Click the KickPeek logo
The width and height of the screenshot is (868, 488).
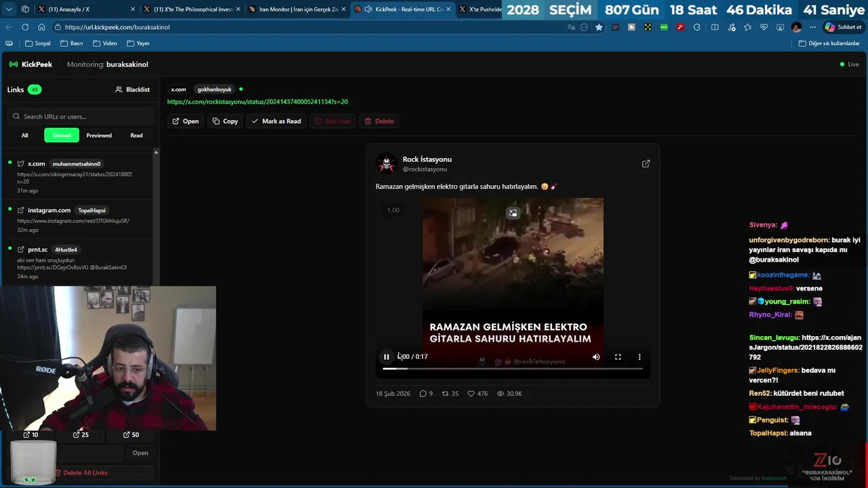[31, 64]
